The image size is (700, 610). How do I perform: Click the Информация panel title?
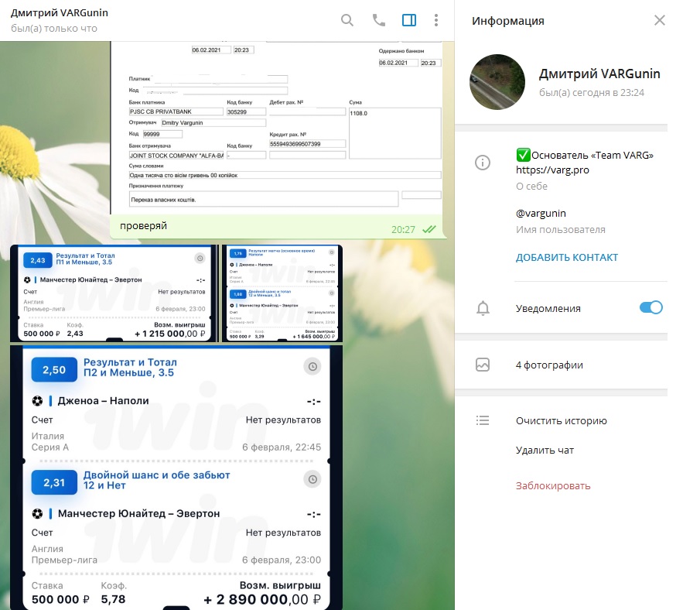click(x=508, y=21)
